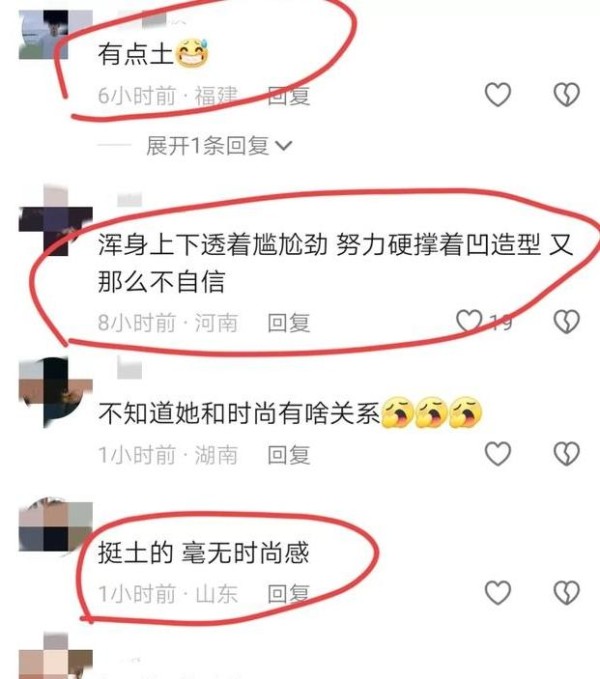The height and width of the screenshot is (679, 600).
Task: Dislike the 河南 comment with broken heart
Action: pos(567,321)
